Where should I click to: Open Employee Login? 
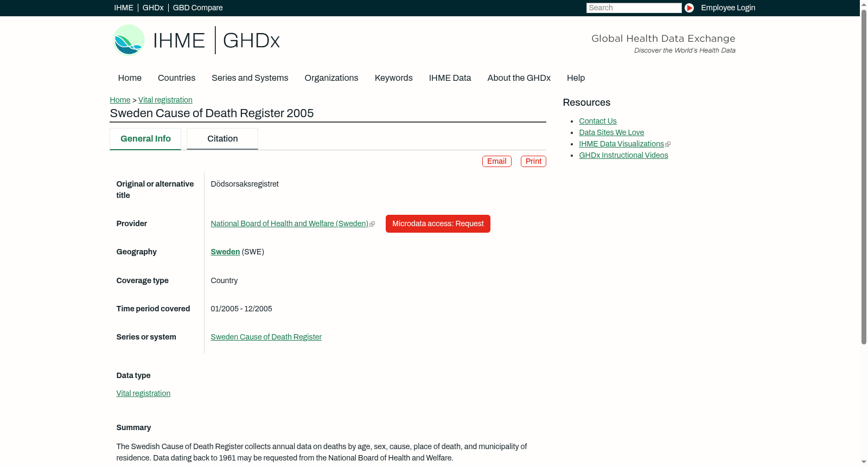(x=728, y=8)
